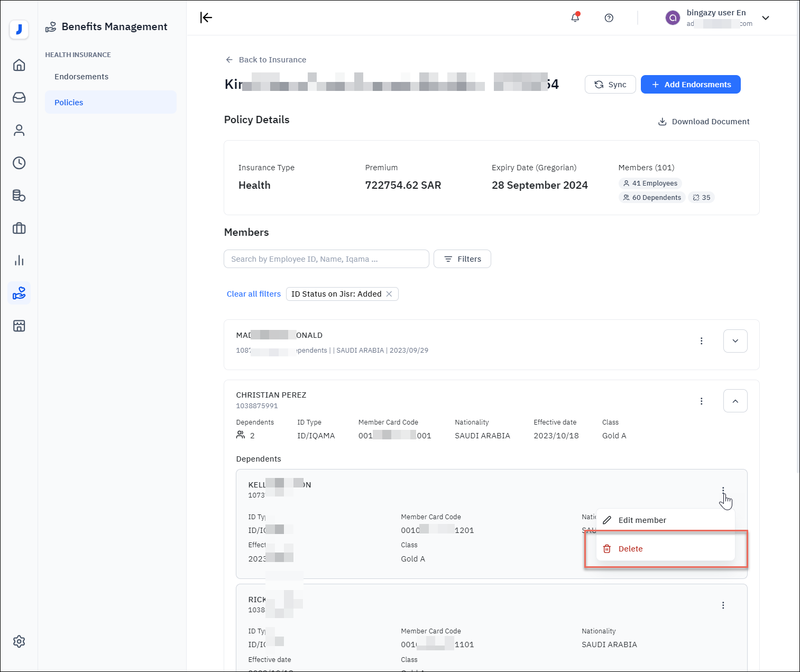Open the reports bar chart icon

pos(19,261)
